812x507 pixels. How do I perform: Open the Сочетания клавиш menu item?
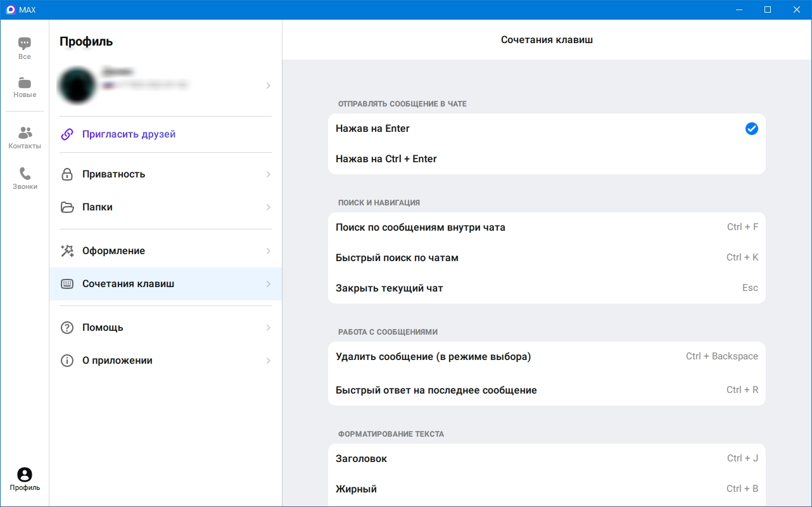[128, 284]
